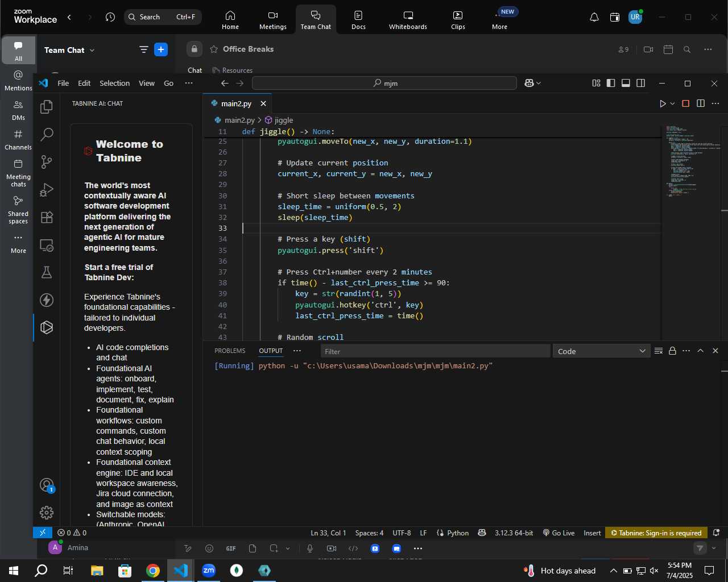Open VS Code Explorer view icon

click(x=47, y=106)
